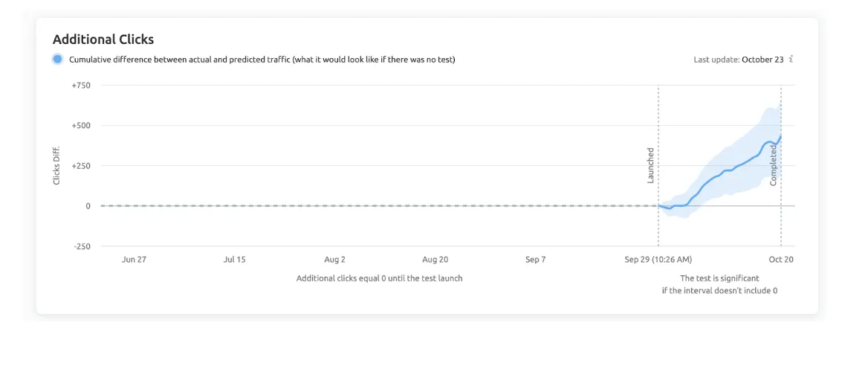Click the info icon beside Last update

(x=791, y=60)
